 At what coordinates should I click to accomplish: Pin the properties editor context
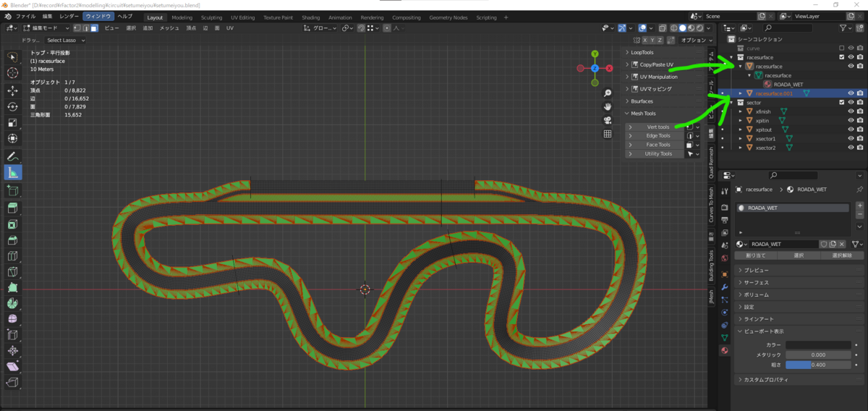click(x=859, y=189)
